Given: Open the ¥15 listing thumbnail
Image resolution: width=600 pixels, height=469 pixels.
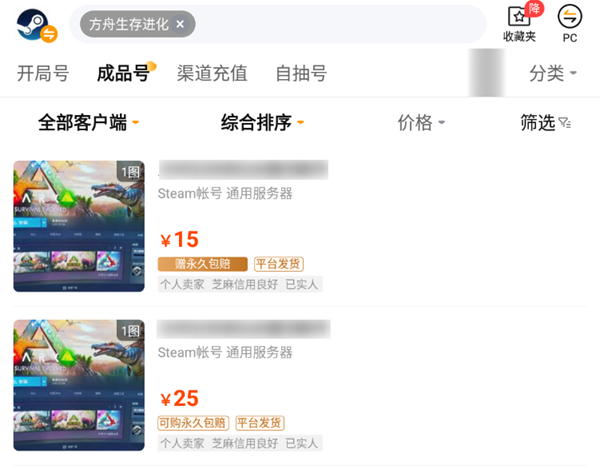Looking at the screenshot, I should [x=79, y=226].
